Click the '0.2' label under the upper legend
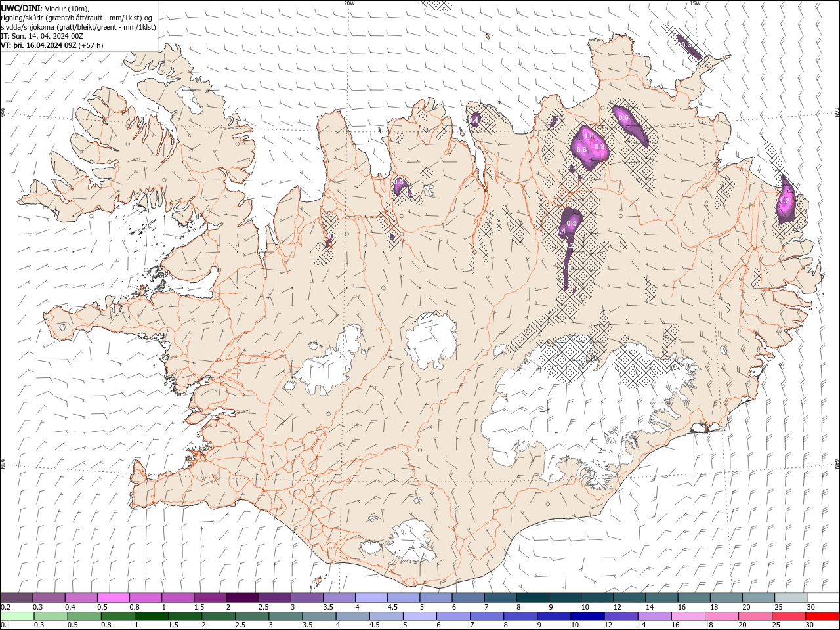This screenshot has height=630, width=840. pos(6,607)
